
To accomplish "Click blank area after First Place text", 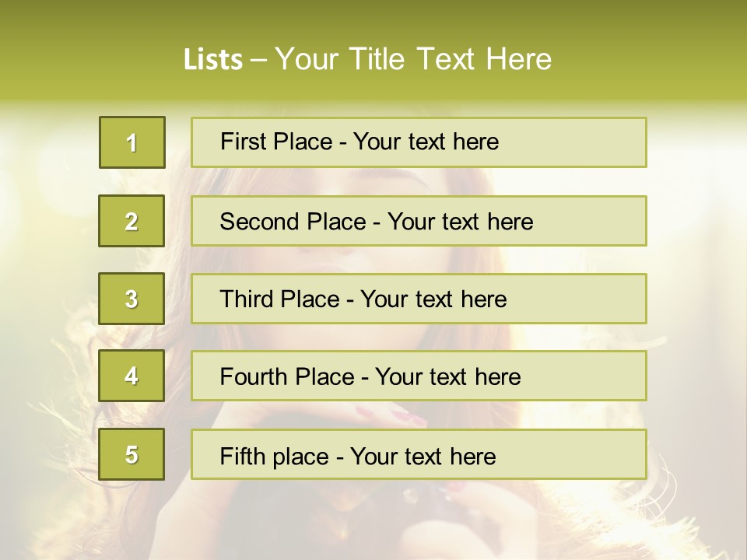I will tap(572, 142).
